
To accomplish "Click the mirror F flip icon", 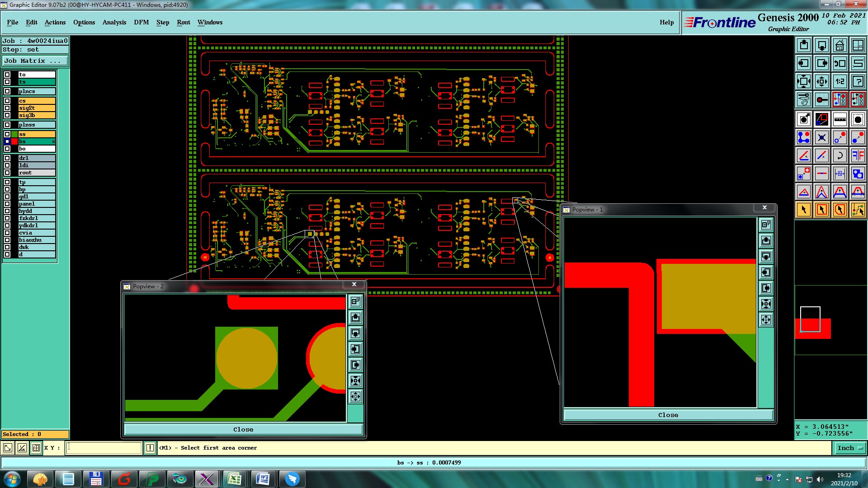I will 858,156.
